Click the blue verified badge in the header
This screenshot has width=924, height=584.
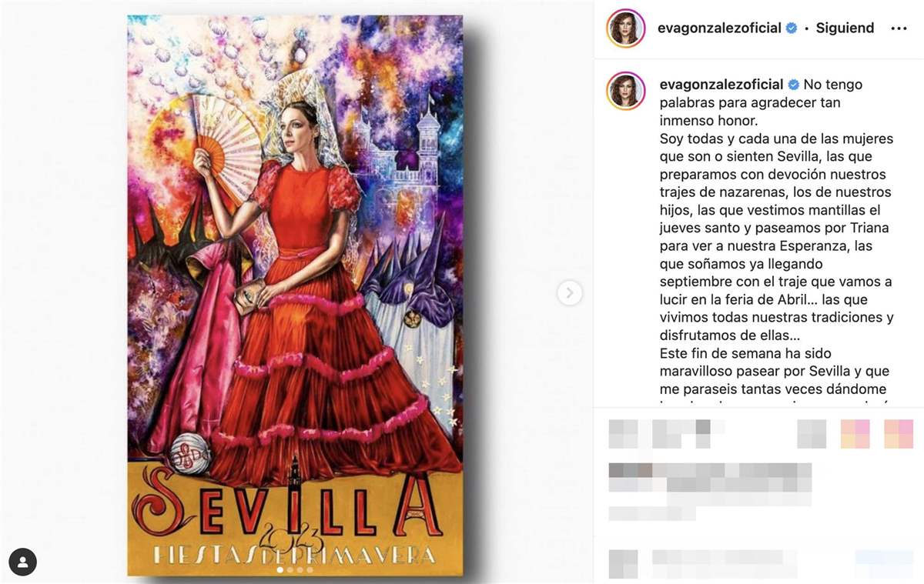tap(791, 28)
